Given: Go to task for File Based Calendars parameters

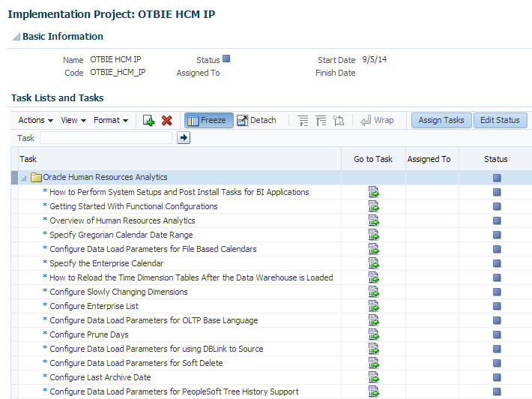Looking at the screenshot, I should [x=374, y=249].
